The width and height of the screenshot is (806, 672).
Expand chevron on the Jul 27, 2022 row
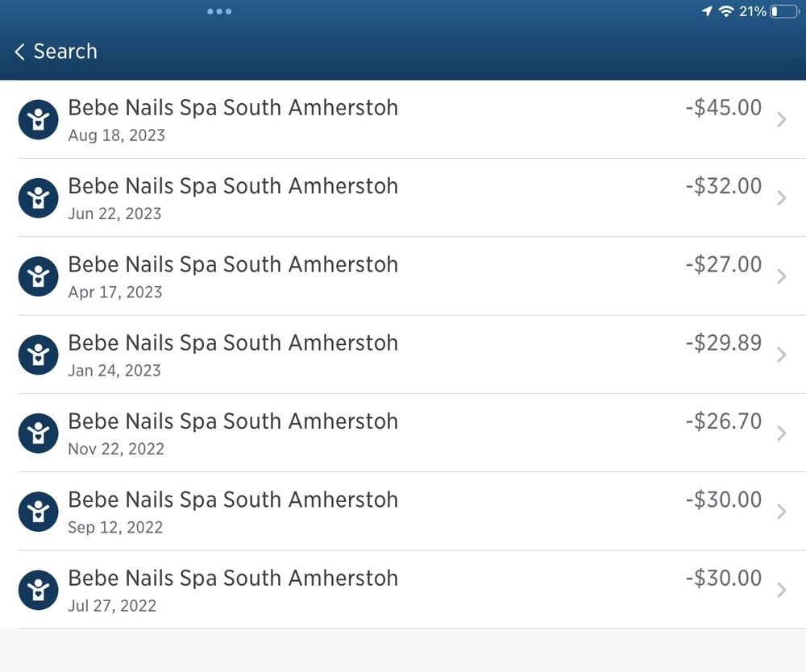point(781,590)
